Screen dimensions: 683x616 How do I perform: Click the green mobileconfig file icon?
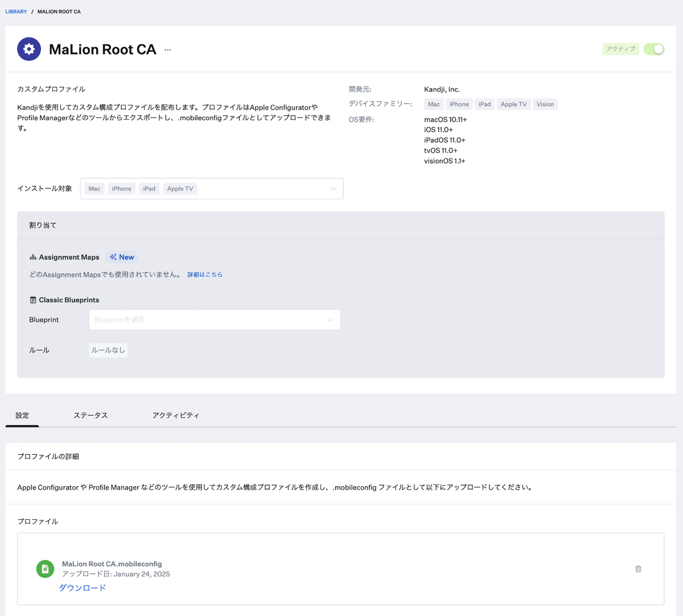pos(45,568)
